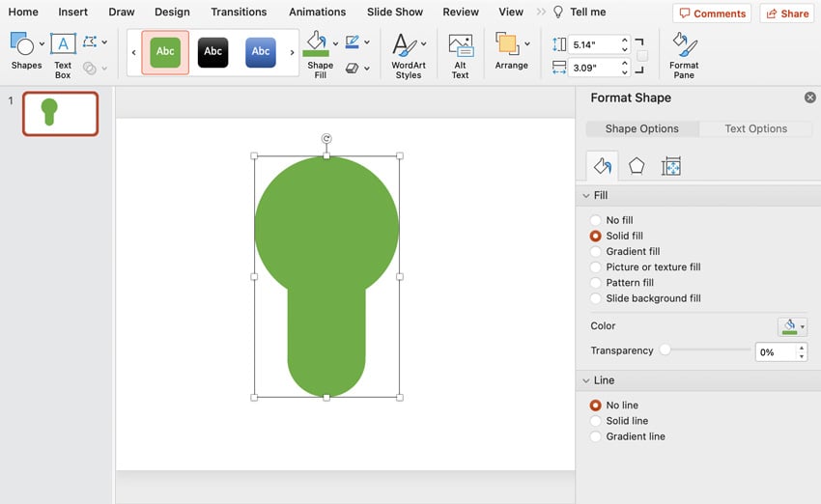Click the Transparency slider handle
Viewport: 821px width, 504px height.
(665, 350)
